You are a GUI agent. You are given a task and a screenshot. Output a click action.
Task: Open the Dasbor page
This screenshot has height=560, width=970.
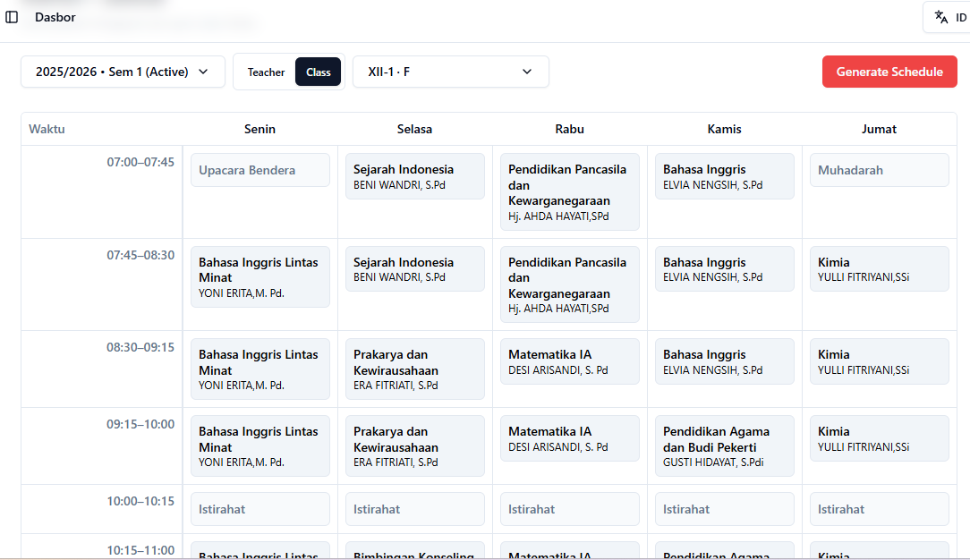pyautogui.click(x=55, y=17)
